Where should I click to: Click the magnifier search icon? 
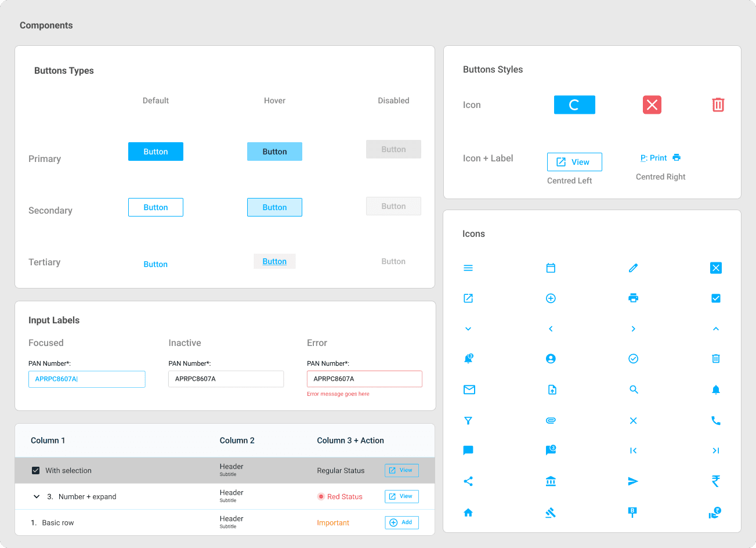pos(634,390)
